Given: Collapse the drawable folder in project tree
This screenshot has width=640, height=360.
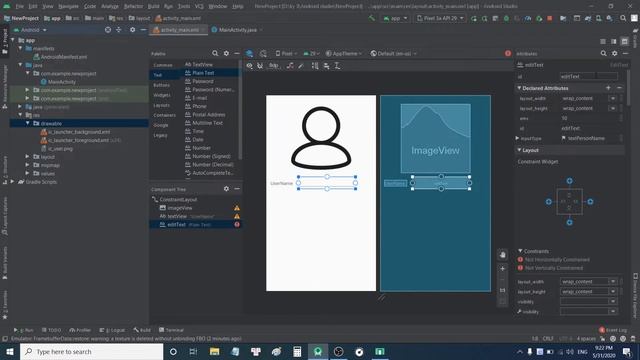Looking at the screenshot, I should pyautogui.click(x=28, y=123).
